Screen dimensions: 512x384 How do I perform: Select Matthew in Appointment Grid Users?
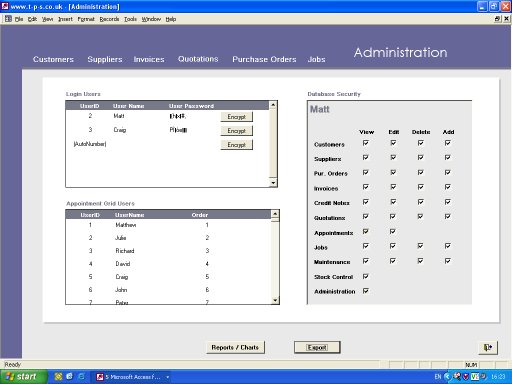[126, 225]
